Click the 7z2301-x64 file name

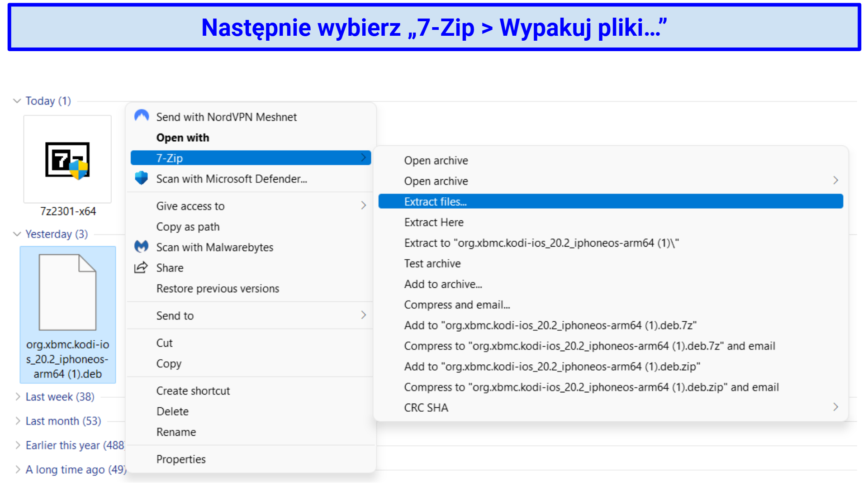click(x=68, y=211)
